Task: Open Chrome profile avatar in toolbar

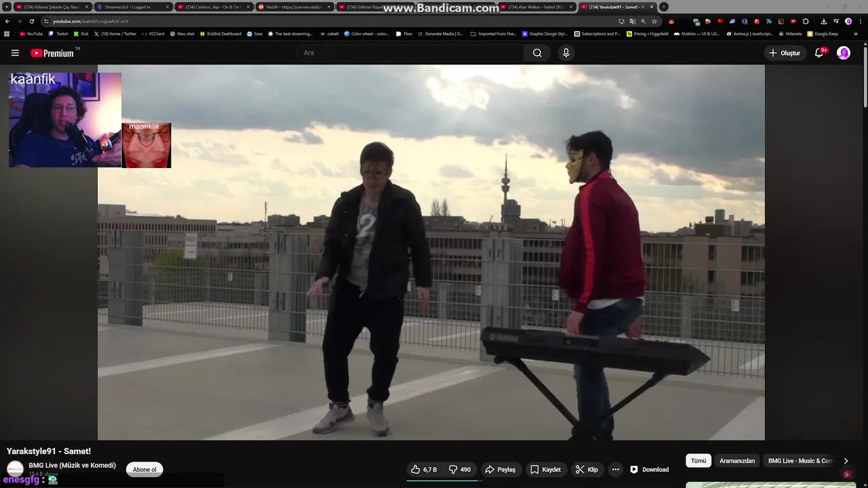Action: [848, 21]
